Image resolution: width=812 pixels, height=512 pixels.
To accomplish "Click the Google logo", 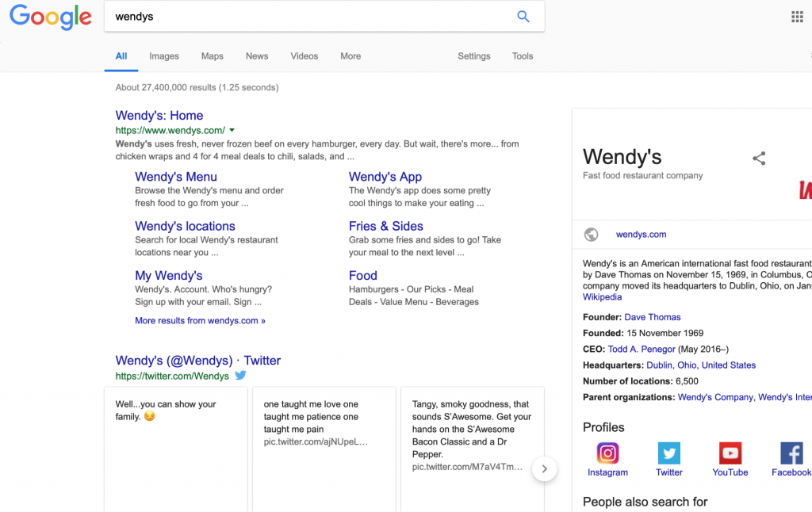I will point(51,17).
